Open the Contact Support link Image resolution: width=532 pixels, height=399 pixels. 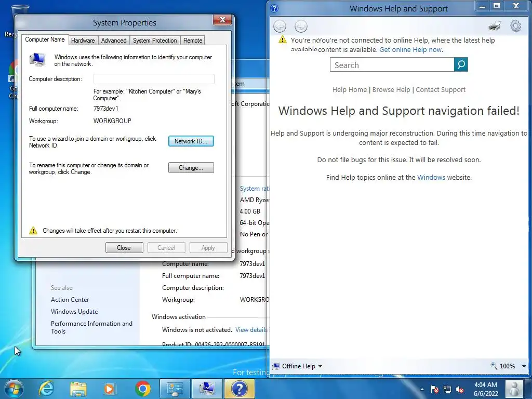pos(441,89)
